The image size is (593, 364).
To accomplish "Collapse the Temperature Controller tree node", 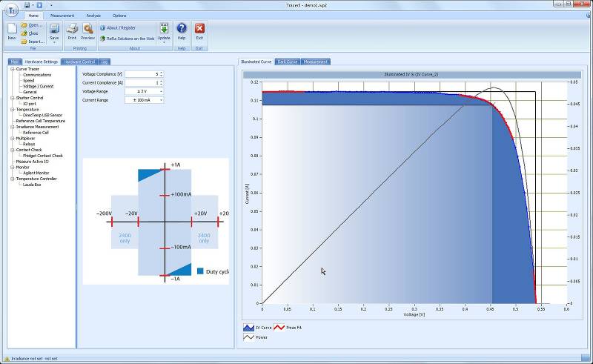I will tap(13, 179).
